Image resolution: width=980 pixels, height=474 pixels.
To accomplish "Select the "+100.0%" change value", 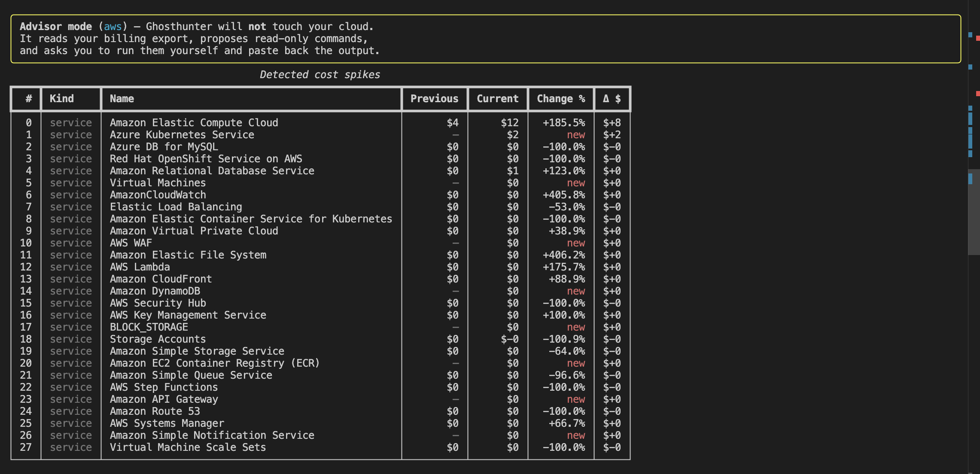I will point(564,315).
